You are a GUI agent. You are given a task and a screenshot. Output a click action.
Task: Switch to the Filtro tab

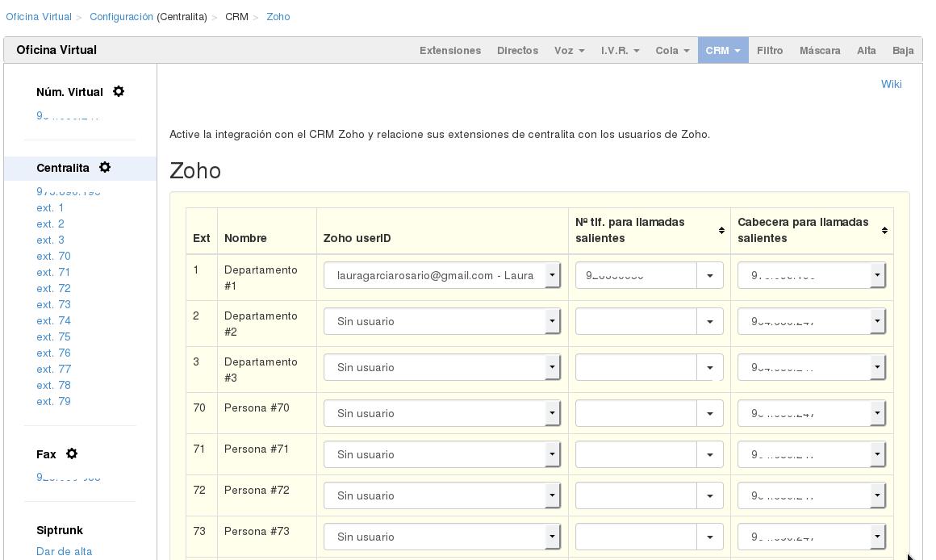tap(770, 49)
